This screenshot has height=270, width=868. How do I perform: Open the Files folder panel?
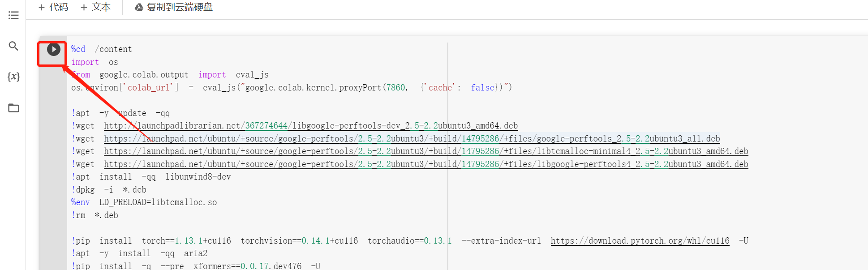coord(13,108)
